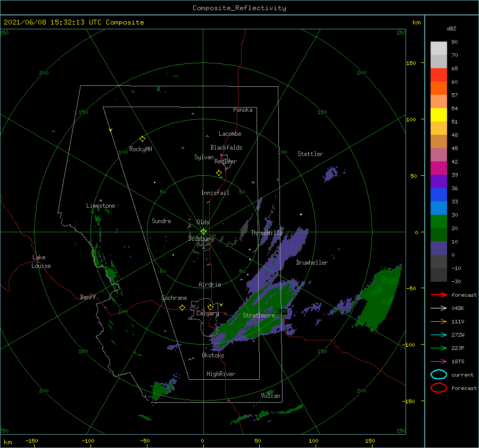Click the dBZ legend heading

[x=451, y=29]
